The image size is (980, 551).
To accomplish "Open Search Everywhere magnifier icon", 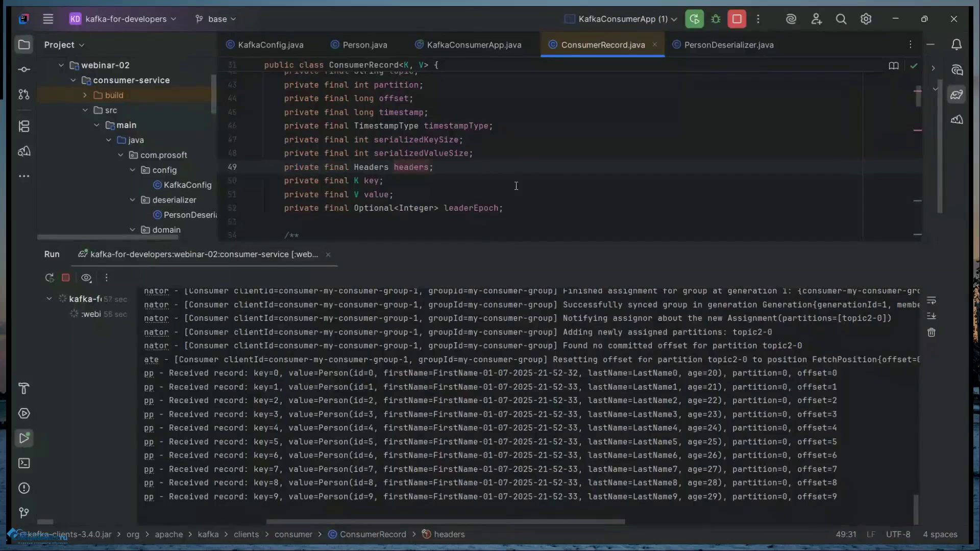I will [841, 19].
